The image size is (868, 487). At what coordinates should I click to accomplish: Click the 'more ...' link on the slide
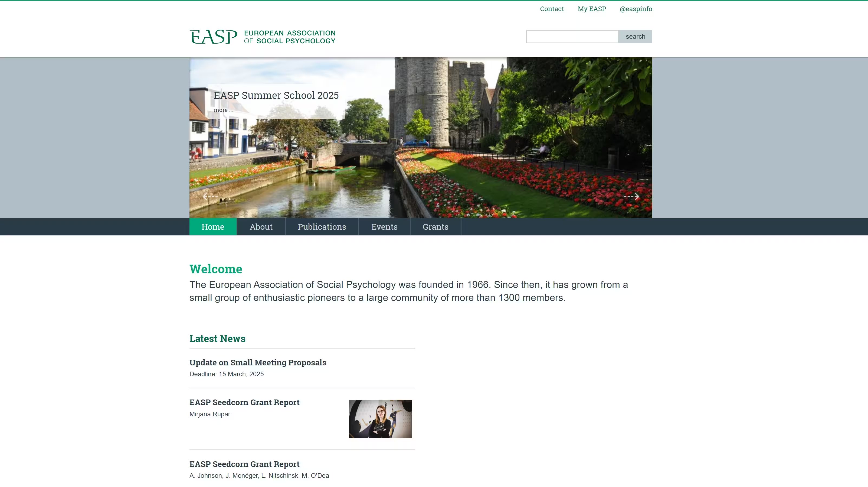point(223,110)
